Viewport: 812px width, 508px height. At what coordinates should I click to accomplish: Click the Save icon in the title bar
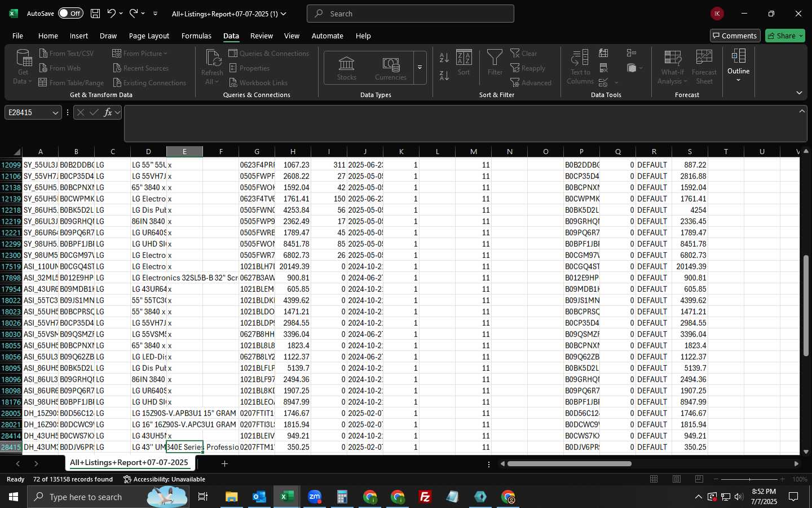pos(95,14)
